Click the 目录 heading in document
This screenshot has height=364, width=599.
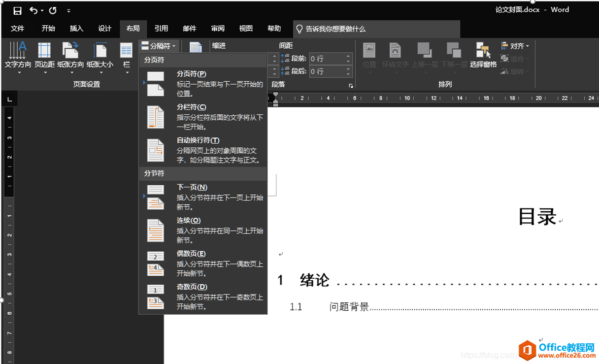(x=537, y=217)
